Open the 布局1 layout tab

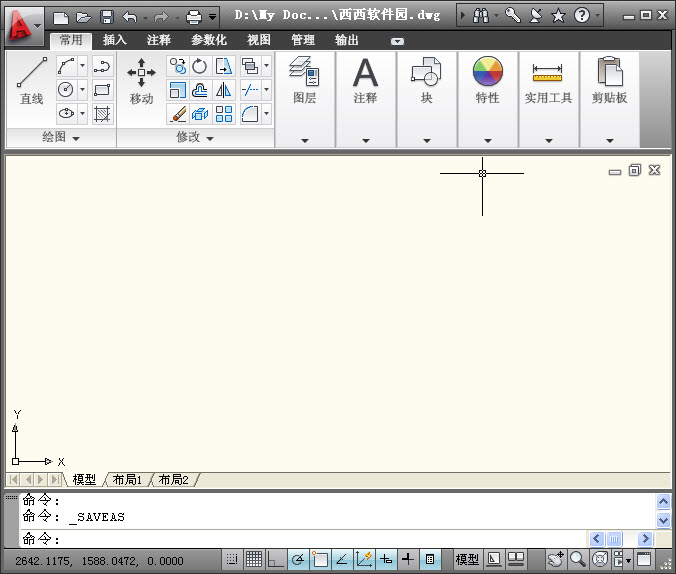click(x=127, y=480)
